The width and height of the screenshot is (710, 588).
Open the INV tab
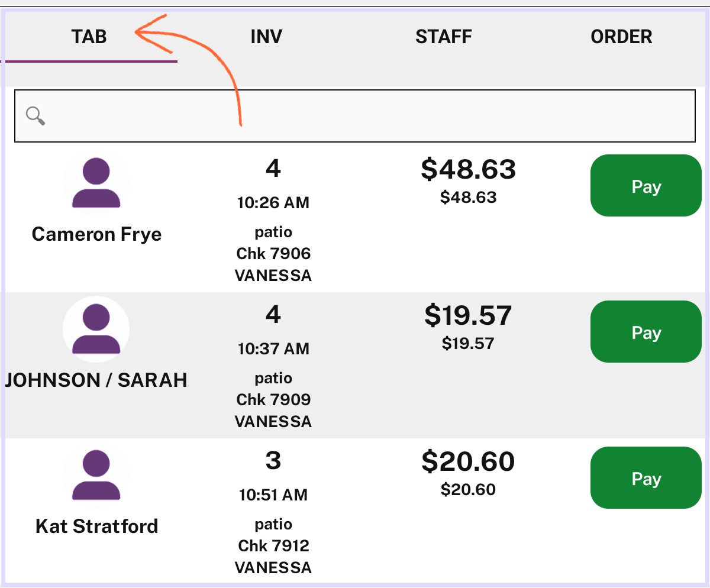[266, 37]
